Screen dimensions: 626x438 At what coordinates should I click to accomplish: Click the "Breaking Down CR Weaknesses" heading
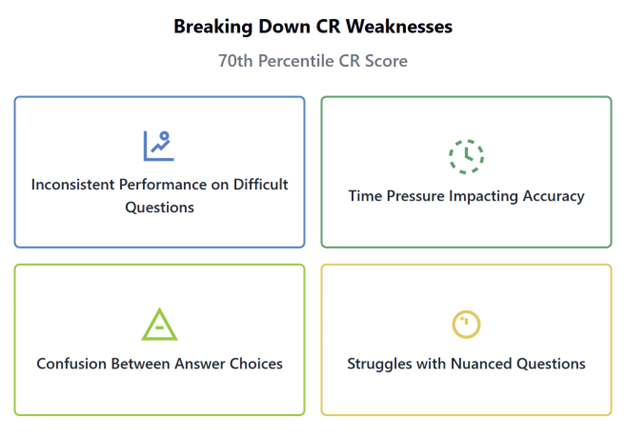[313, 26]
